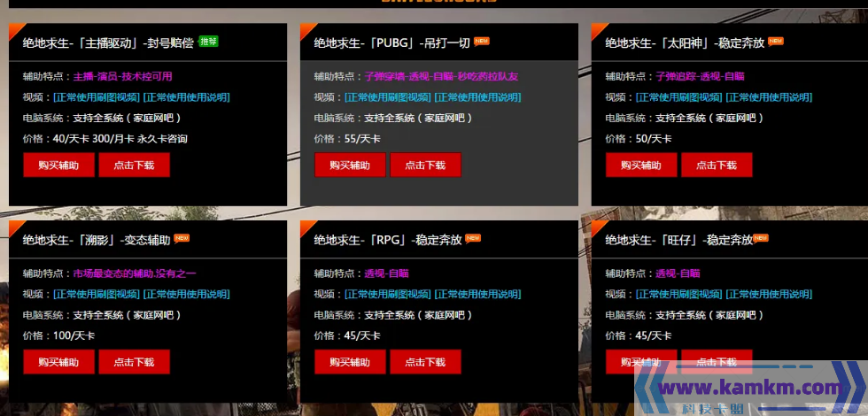This screenshot has width=868, height=416.
Task: Open 正常使用使用说明 link in PUBG card
Action: pos(477,97)
